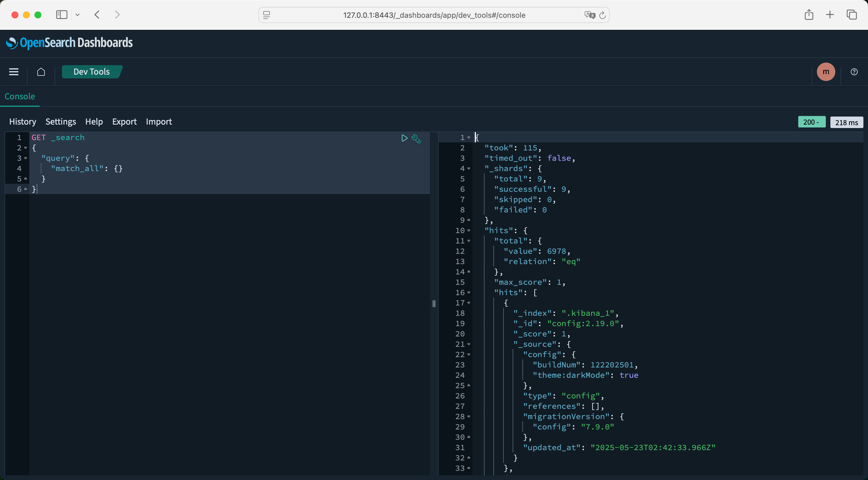Toggle the Safari sidebar button

pos(62,15)
